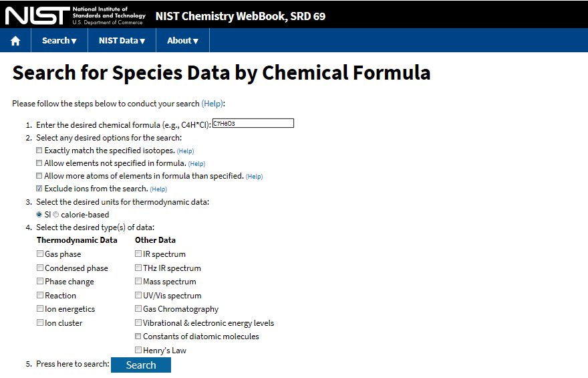Image resolution: width=588 pixels, height=378 pixels.
Task: Click the NIST Chemistry WebBook, SRD 69 title
Action: (x=241, y=16)
